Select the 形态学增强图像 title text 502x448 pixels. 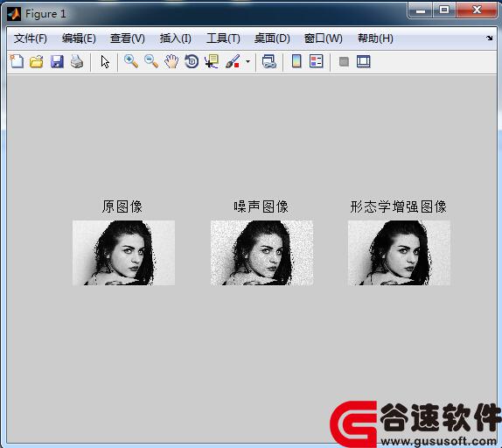[398, 206]
